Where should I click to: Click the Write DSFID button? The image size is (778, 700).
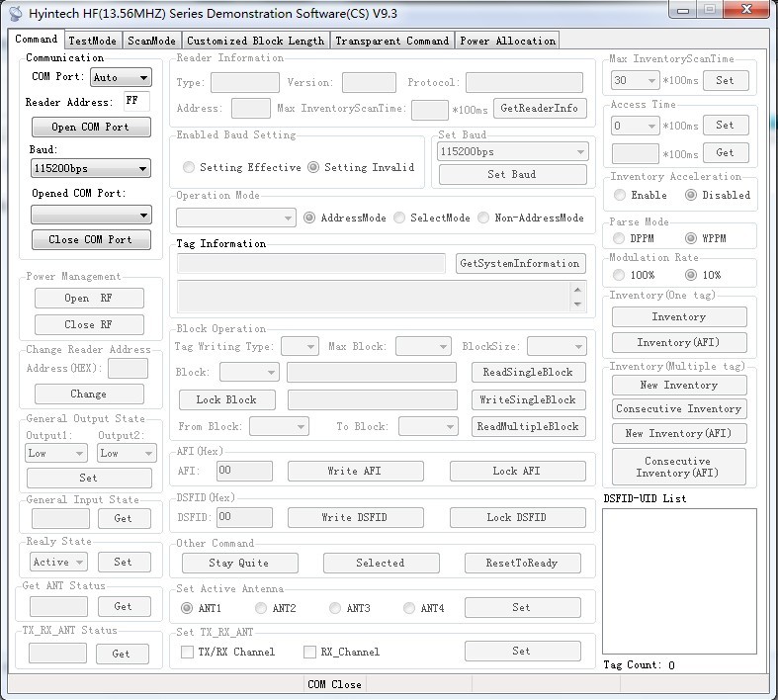[356, 518]
